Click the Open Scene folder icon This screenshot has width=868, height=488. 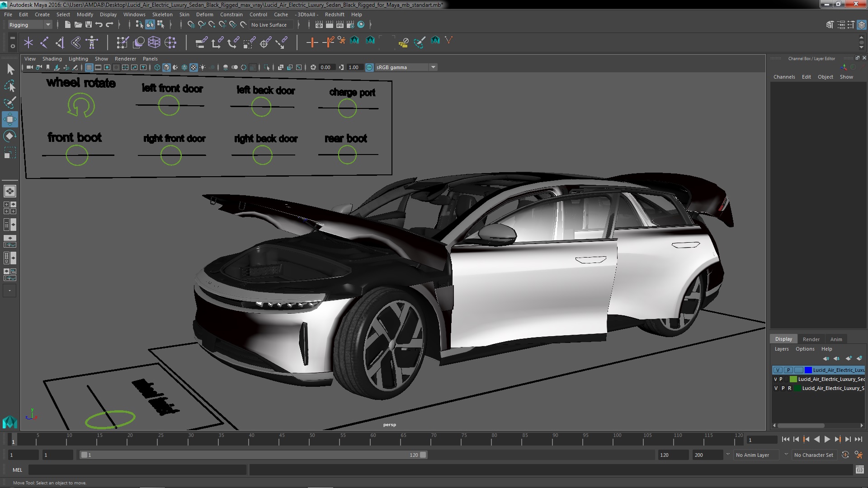[x=78, y=24]
